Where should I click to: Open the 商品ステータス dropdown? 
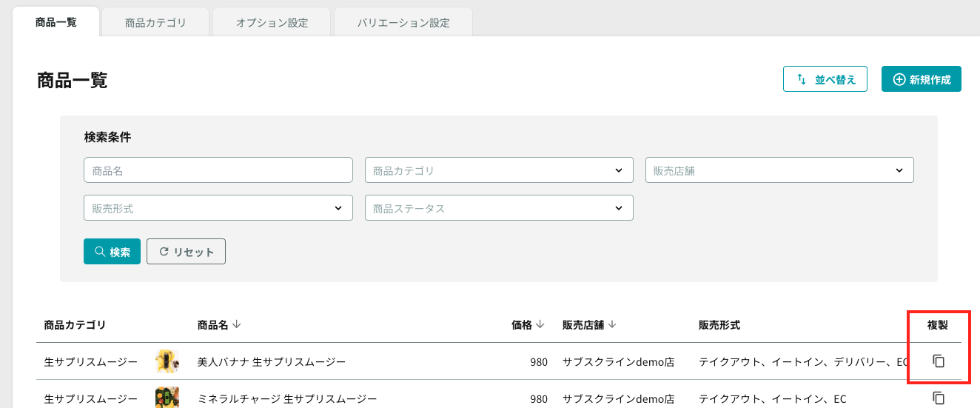pos(499,208)
